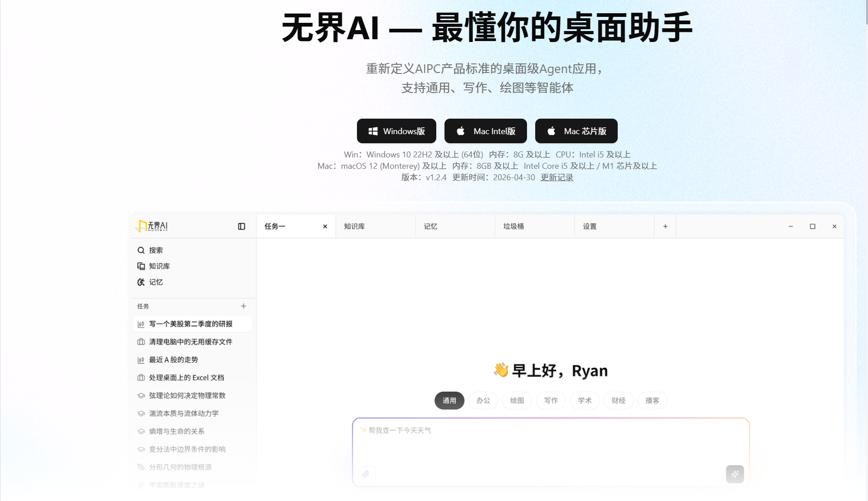The height and width of the screenshot is (501, 868).
Task: Switch to the 任务一 tab
Action: pyautogui.click(x=296, y=226)
